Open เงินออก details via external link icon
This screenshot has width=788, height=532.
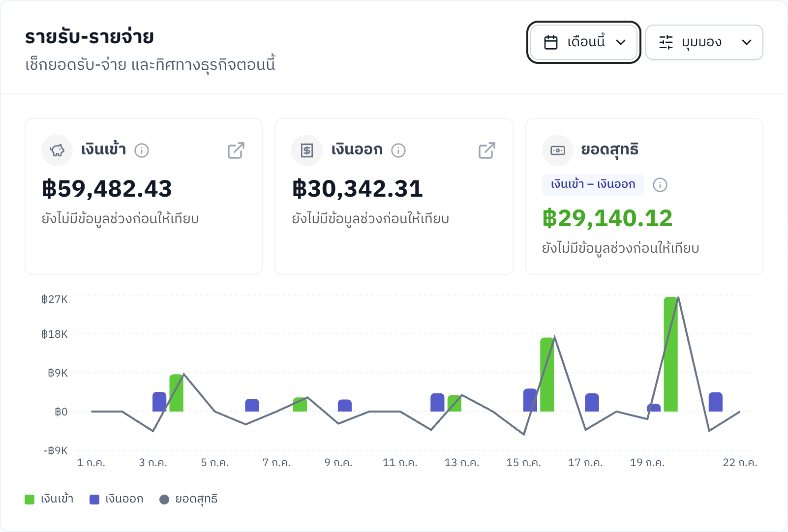pyautogui.click(x=487, y=150)
